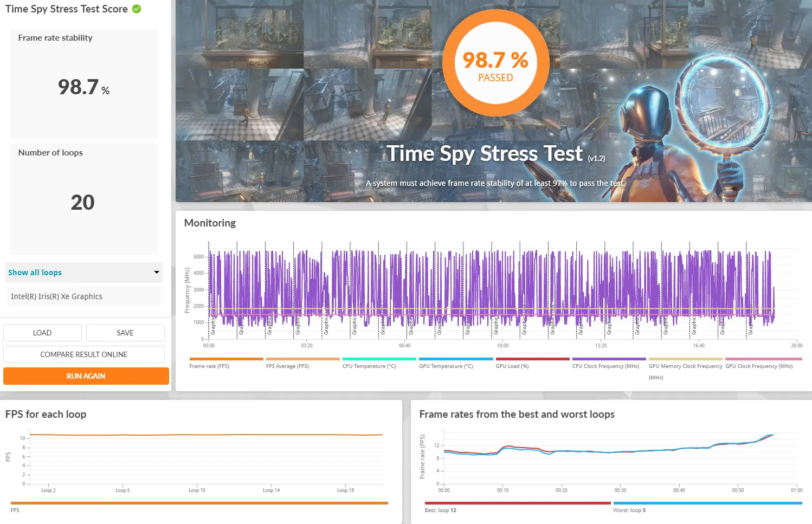This screenshot has height=524, width=812.
Task: Toggle CPU Temperature legend series
Action: point(379,363)
